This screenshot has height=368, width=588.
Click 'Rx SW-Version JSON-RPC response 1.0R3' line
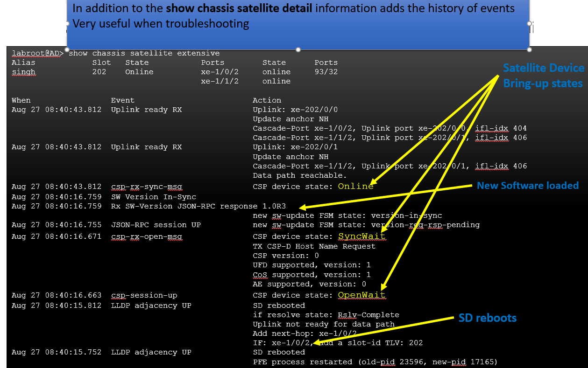pyautogui.click(x=198, y=206)
